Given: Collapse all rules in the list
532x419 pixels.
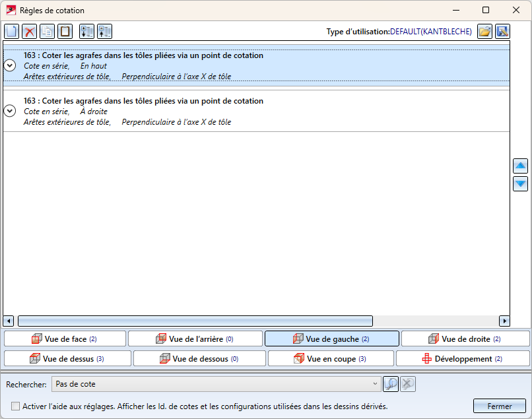Looking at the screenshot, I should tap(104, 32).
